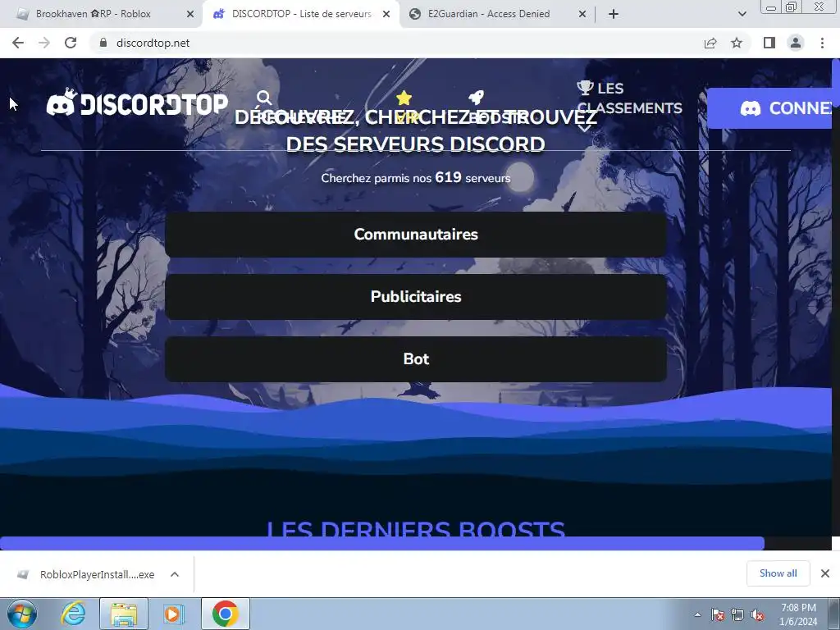Open the Communautaires server category
The height and width of the screenshot is (630, 840).
pos(416,235)
